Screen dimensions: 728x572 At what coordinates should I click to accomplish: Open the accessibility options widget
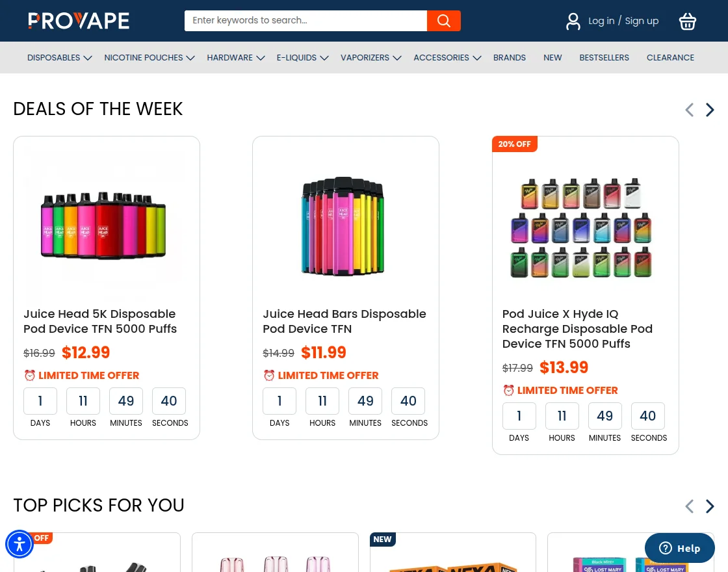click(x=19, y=544)
